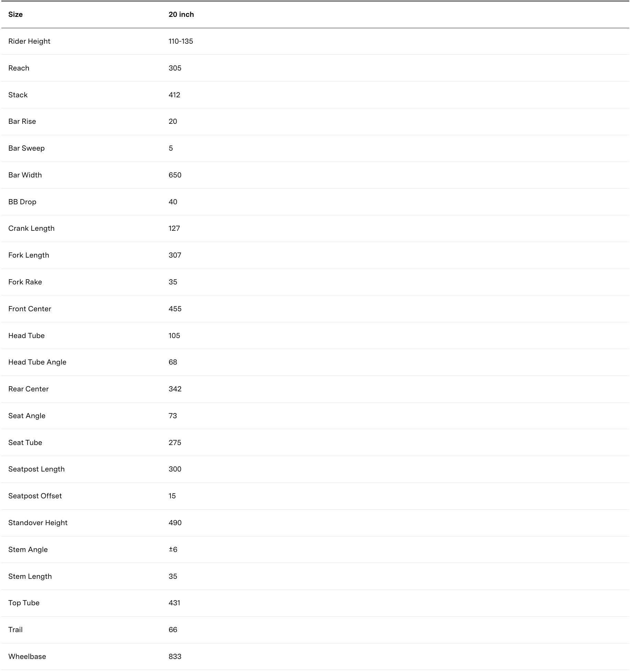Click the Rear Center value 342
The width and height of the screenshot is (631, 672).
click(x=175, y=389)
